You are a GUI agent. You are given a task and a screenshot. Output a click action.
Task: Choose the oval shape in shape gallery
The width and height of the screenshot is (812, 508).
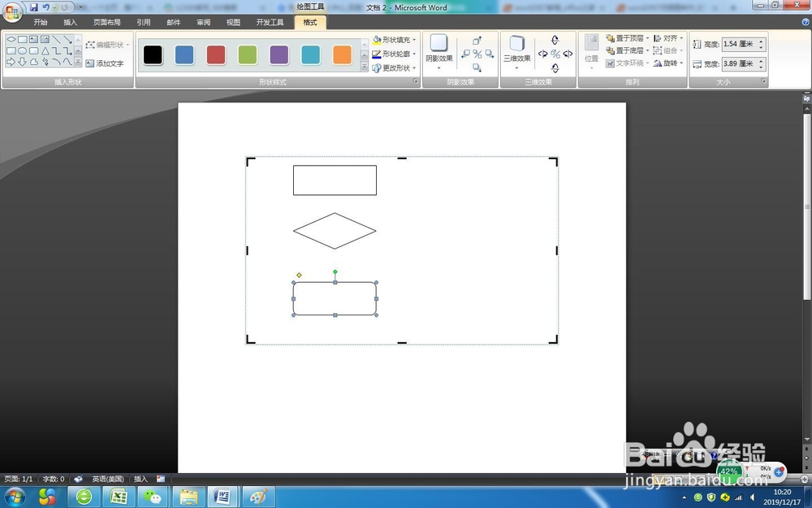click(22, 50)
